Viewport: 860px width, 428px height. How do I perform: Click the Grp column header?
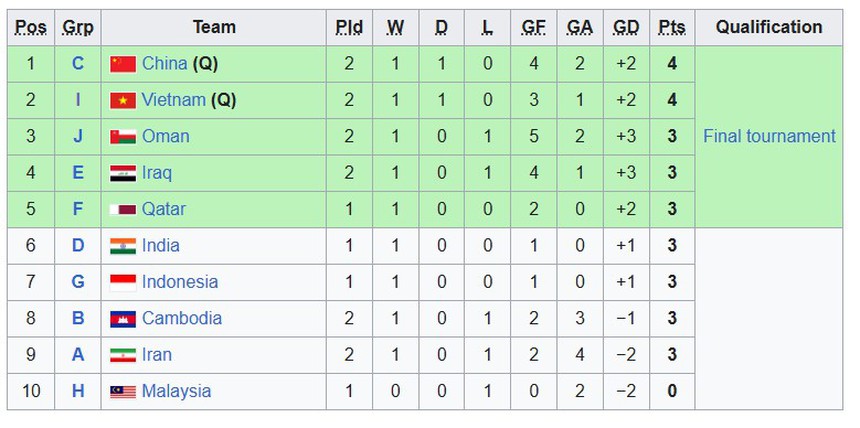click(x=78, y=27)
